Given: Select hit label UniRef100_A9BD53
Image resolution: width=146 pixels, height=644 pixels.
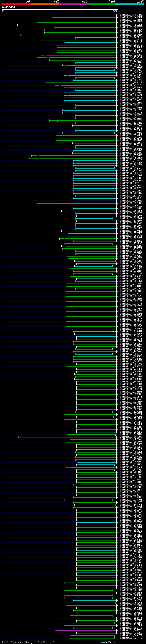Looking at the screenshot, I should pyautogui.click(x=131, y=65).
